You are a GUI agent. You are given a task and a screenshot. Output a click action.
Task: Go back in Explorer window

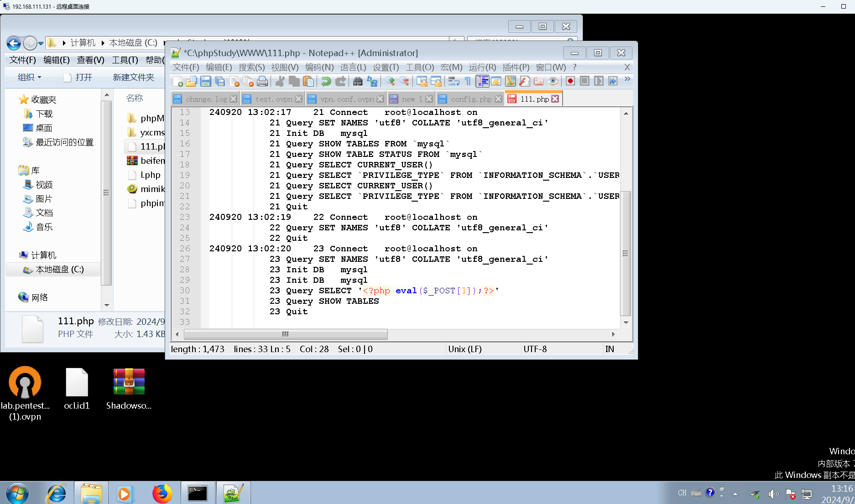[x=14, y=43]
